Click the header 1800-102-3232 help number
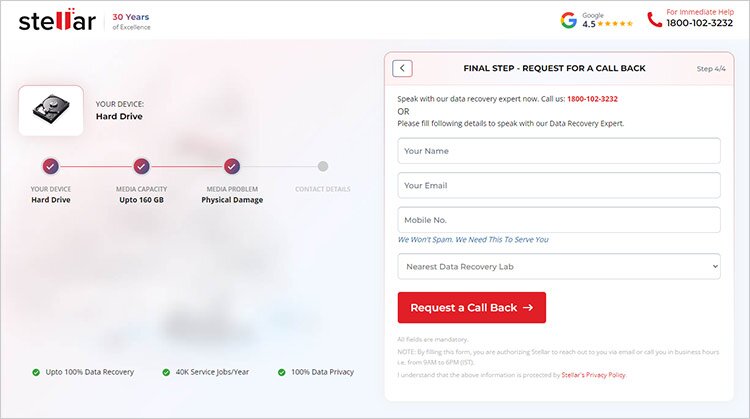Viewport: 750px width, 419px height. point(699,23)
